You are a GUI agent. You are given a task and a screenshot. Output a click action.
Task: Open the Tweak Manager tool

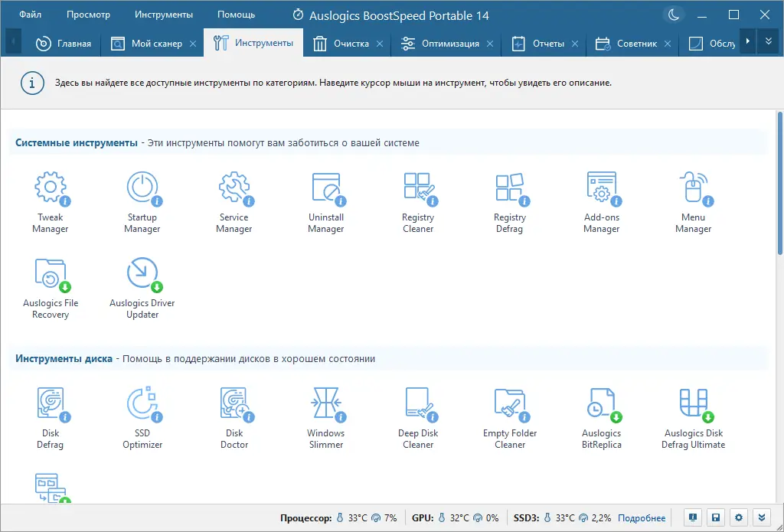click(51, 201)
